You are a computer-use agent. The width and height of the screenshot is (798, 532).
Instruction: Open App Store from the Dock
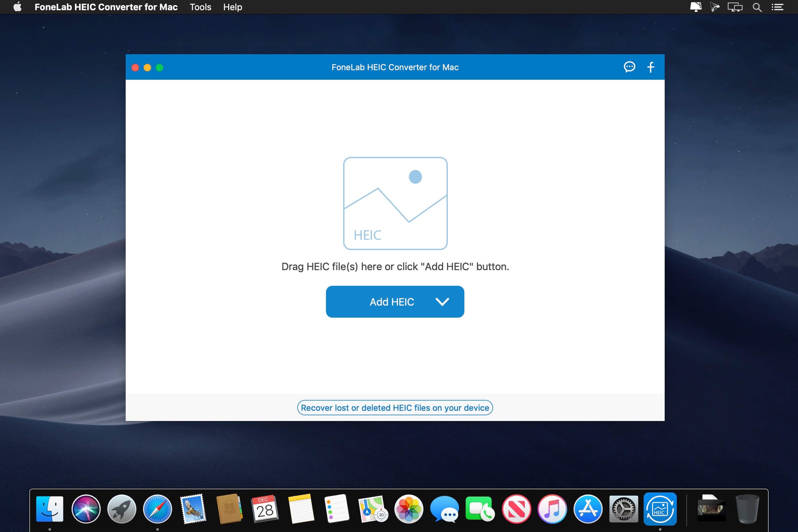[588, 509]
